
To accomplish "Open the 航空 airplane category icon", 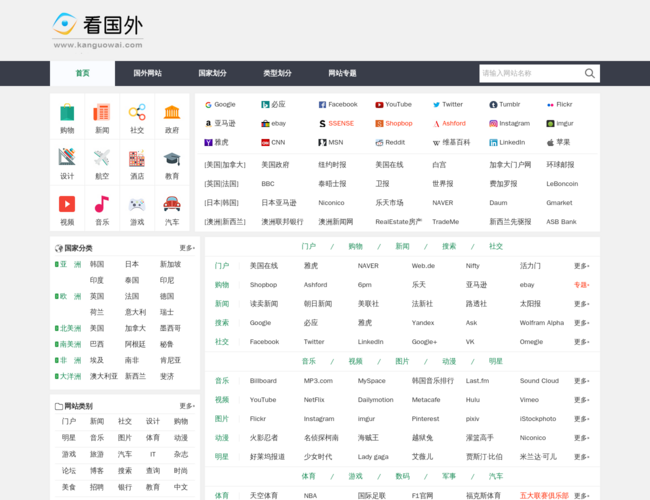I will [x=102, y=158].
